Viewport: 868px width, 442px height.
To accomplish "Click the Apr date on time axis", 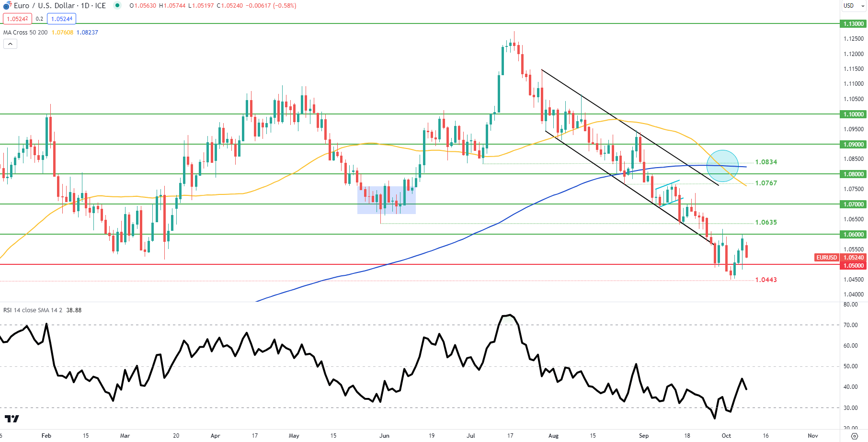I will [215, 435].
